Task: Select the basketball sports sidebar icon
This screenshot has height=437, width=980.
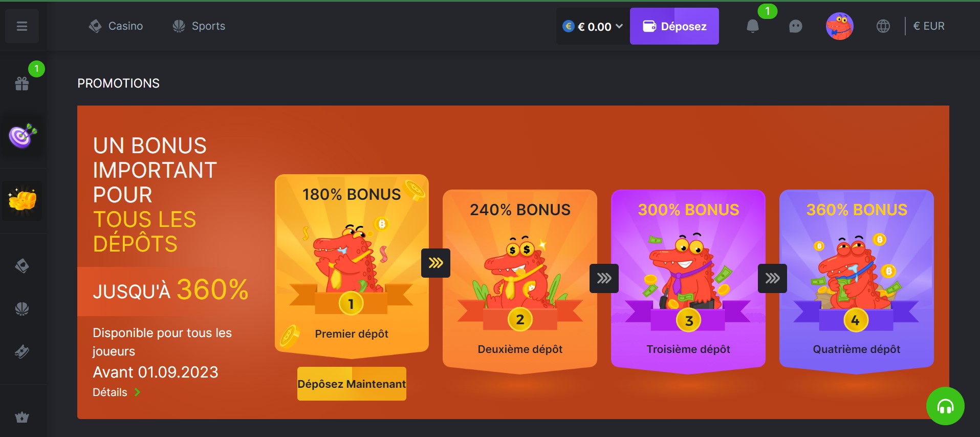Action: [22, 309]
